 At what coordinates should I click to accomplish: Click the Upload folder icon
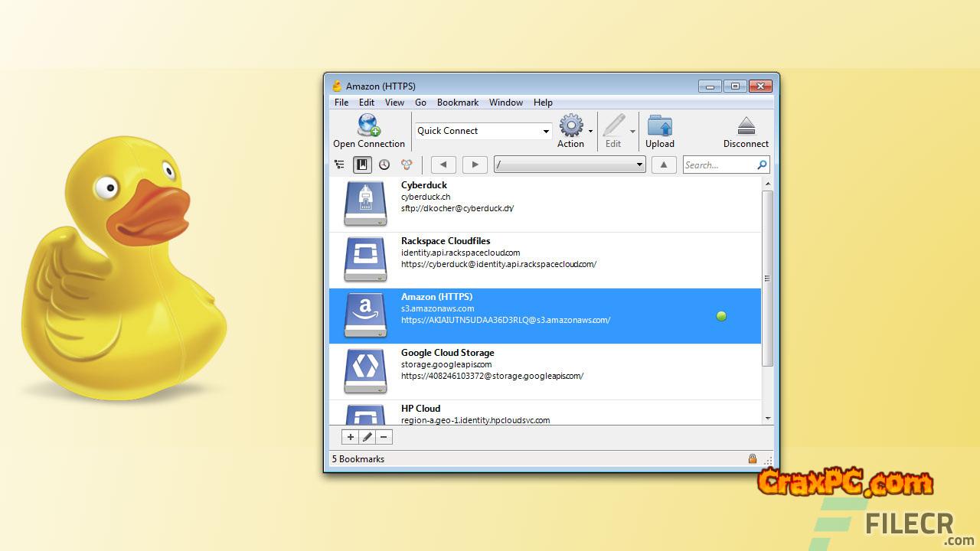(659, 126)
